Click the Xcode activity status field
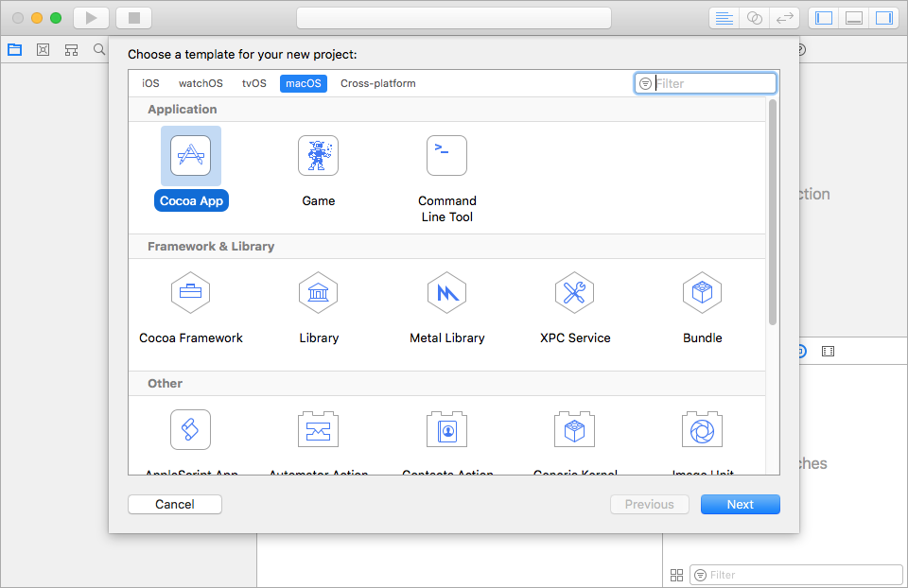This screenshot has height=588, width=908. [454, 18]
